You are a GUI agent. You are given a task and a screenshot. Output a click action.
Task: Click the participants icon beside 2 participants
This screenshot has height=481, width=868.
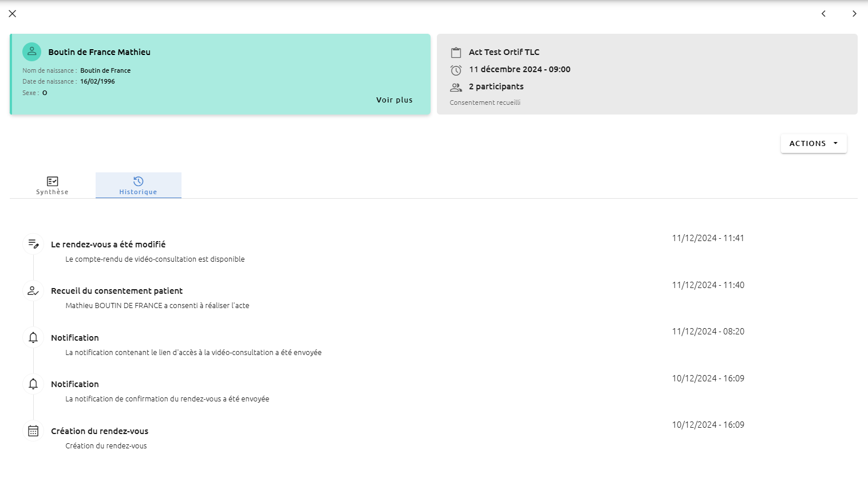(x=456, y=87)
